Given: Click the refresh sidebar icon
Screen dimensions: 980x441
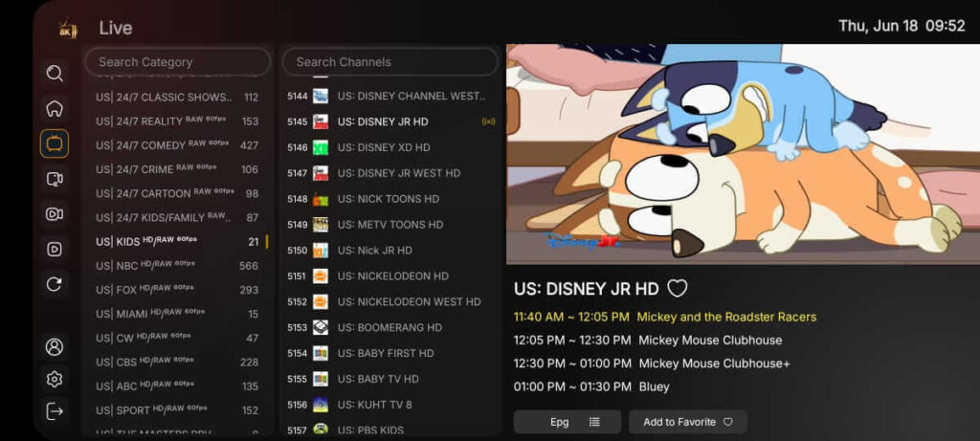Looking at the screenshot, I should coord(55,284).
